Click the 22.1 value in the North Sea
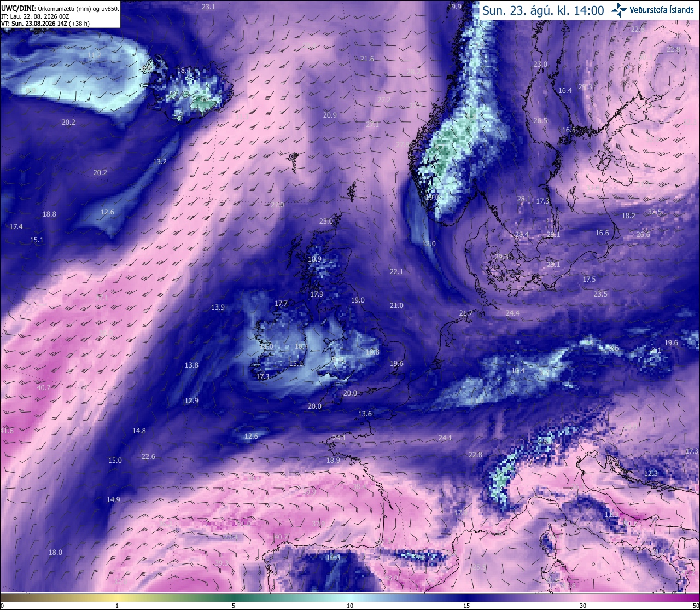 pyautogui.click(x=396, y=271)
